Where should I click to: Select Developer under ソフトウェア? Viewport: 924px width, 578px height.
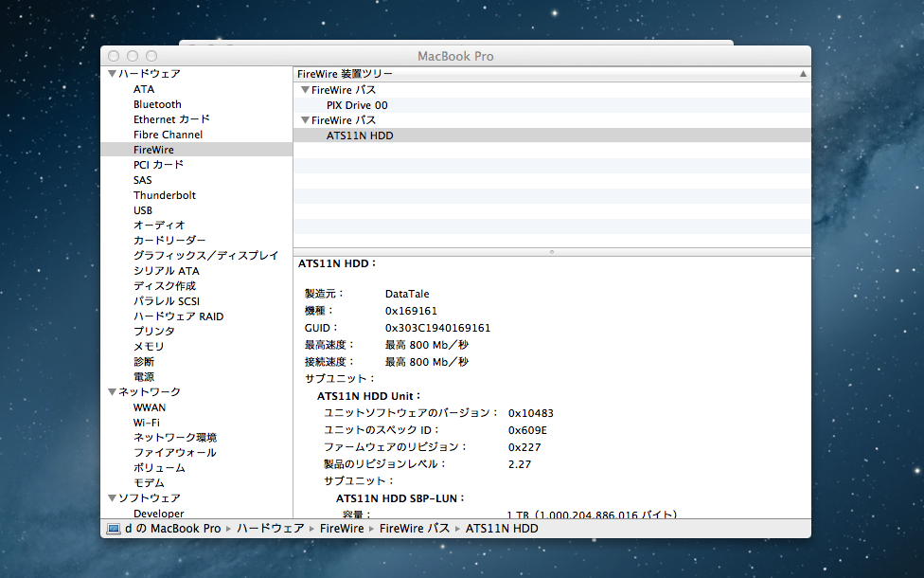pos(158,514)
